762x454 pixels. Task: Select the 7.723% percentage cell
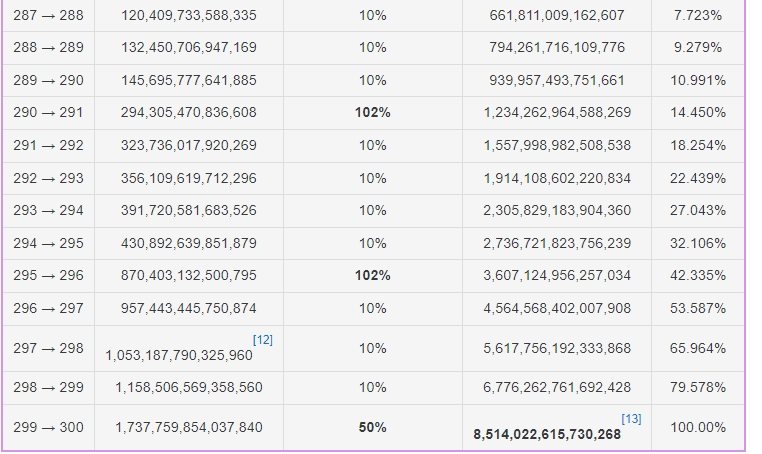pos(698,16)
